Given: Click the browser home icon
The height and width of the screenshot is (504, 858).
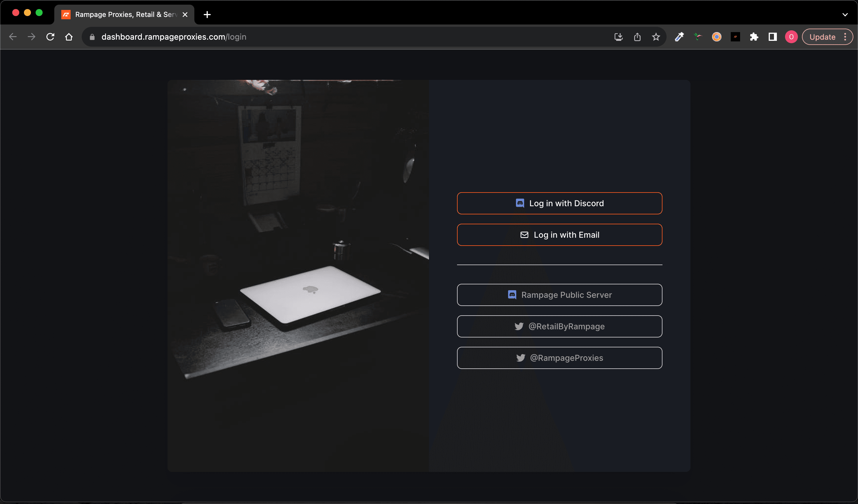Looking at the screenshot, I should point(69,36).
